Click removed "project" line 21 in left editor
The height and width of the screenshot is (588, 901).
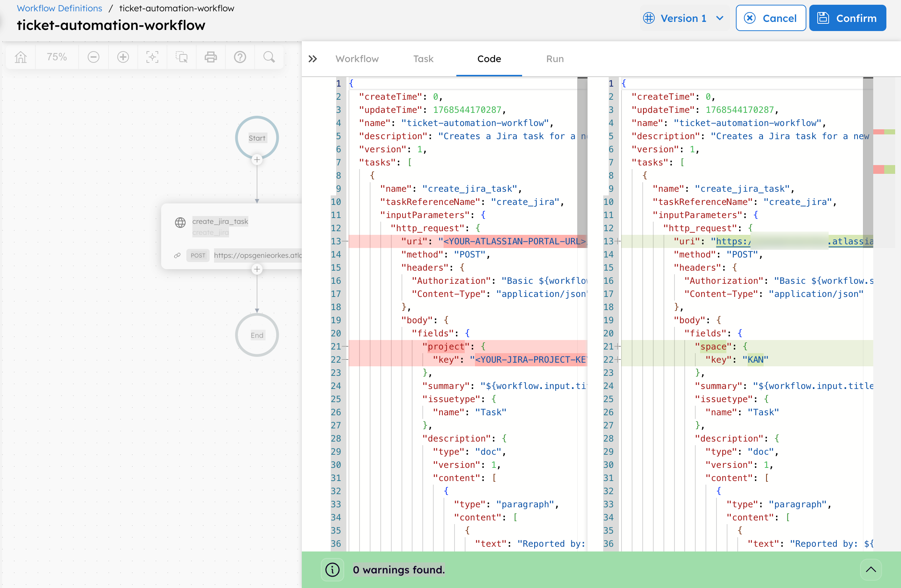[x=468, y=347]
